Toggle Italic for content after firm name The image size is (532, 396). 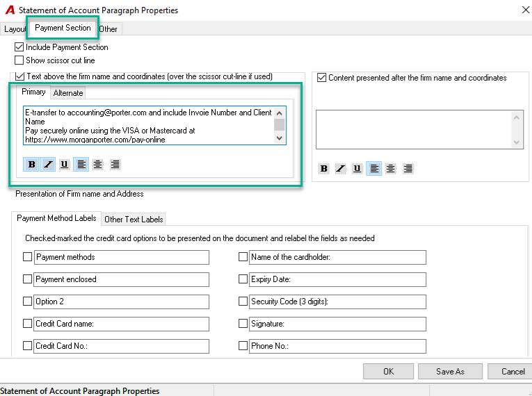[341, 169]
